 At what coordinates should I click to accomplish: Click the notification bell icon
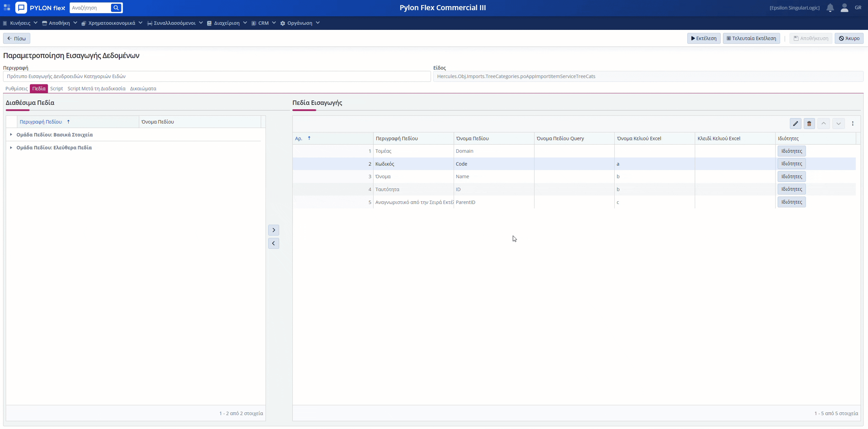coord(830,8)
